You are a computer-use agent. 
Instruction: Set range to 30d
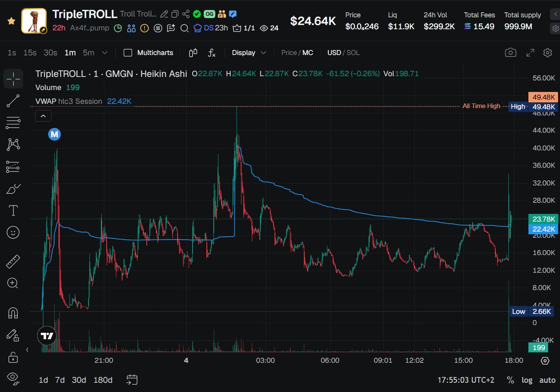click(x=79, y=380)
